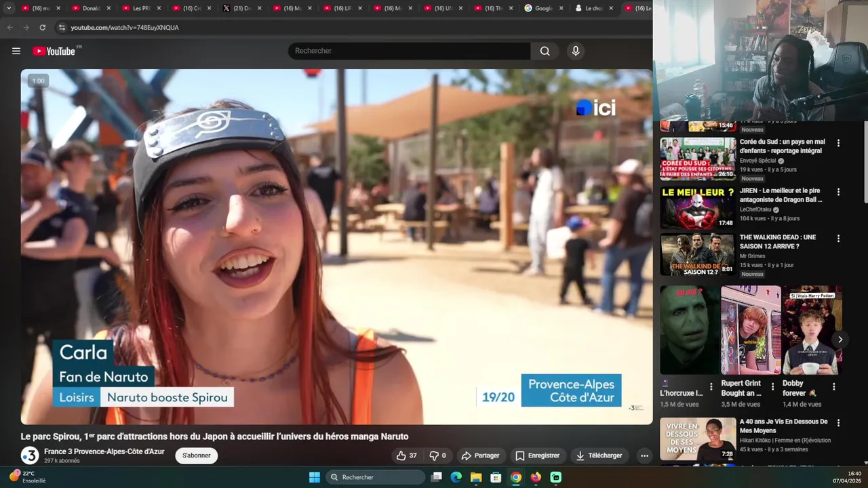The width and height of the screenshot is (868, 488).
Task: Open Vivre en dessous de ses moyens thumbnail
Action: coord(698,439)
